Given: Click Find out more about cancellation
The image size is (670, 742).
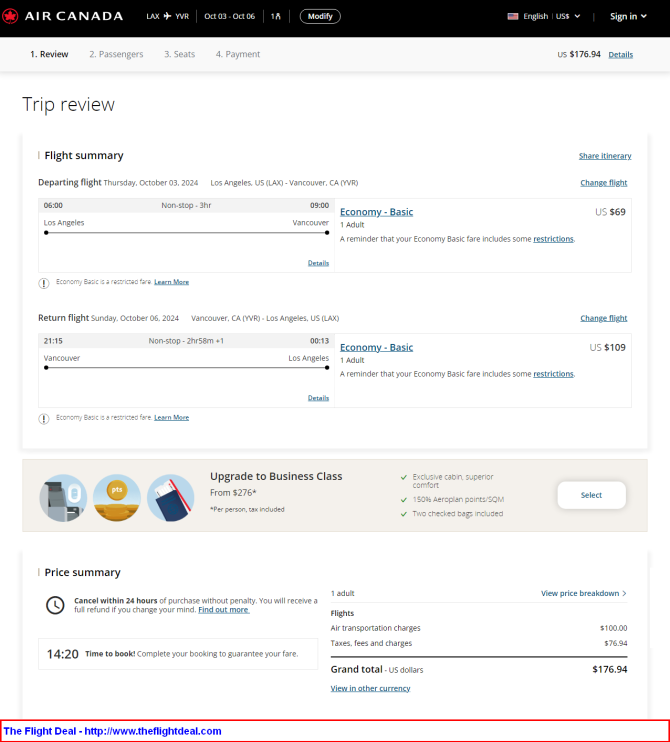Looking at the screenshot, I should [223, 610].
